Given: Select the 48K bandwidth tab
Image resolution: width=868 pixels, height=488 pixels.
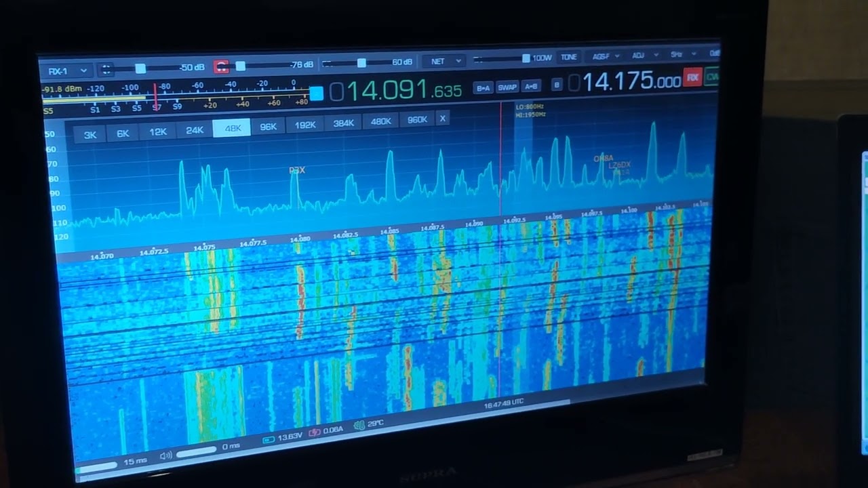Looking at the screenshot, I should pyautogui.click(x=232, y=127).
